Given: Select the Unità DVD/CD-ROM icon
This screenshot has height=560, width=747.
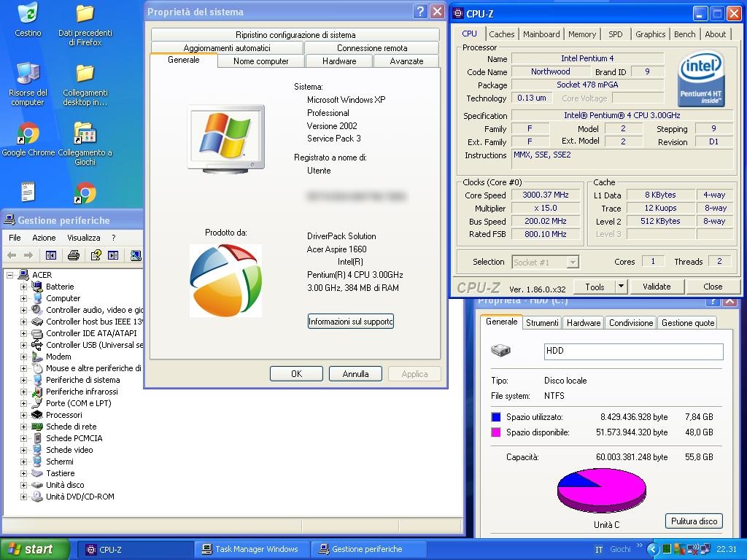Looking at the screenshot, I should [x=36, y=496].
